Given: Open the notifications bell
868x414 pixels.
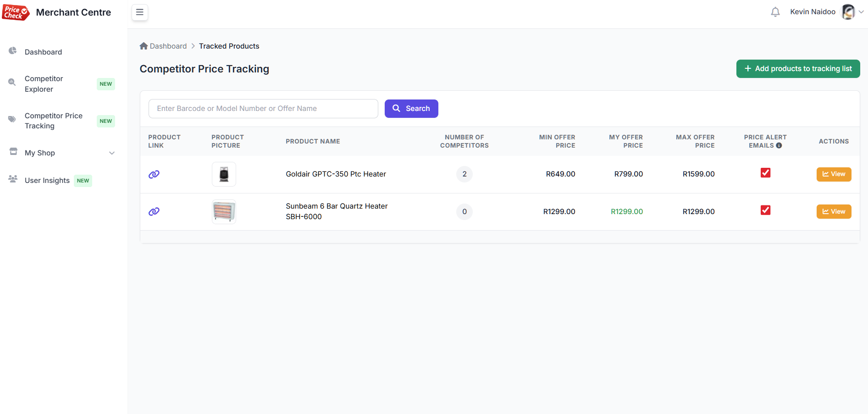Looking at the screenshot, I should 775,12.
